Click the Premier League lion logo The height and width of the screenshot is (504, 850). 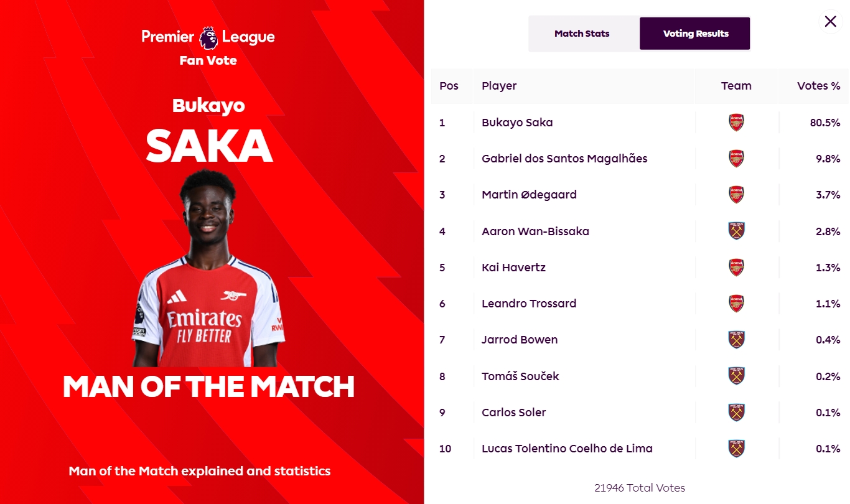pyautogui.click(x=208, y=38)
